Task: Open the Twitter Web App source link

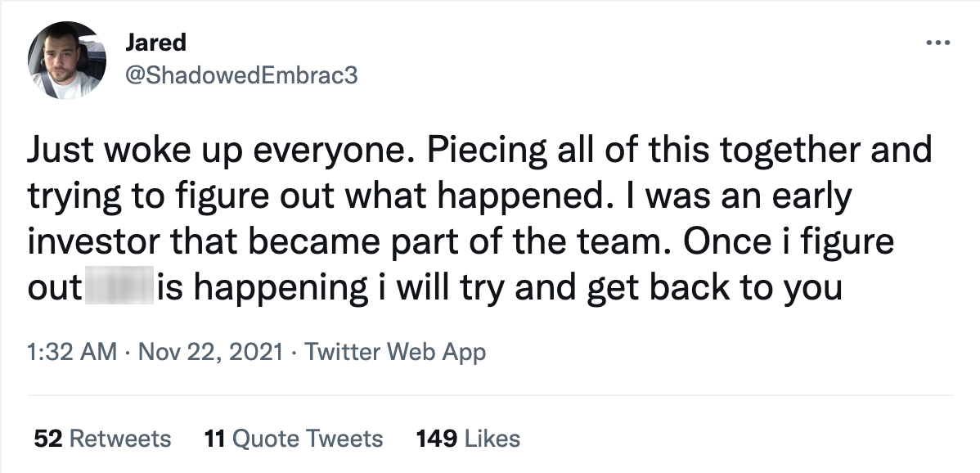Action: 395,353
